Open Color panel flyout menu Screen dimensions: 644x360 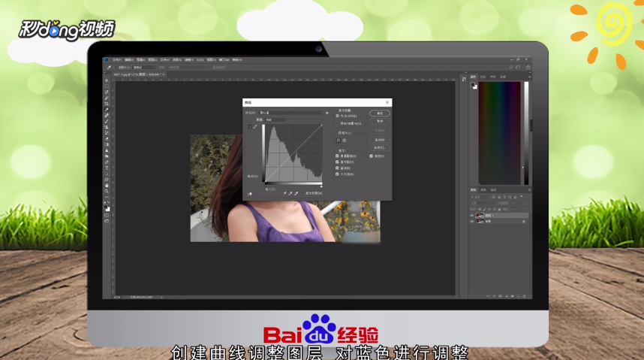529,77
